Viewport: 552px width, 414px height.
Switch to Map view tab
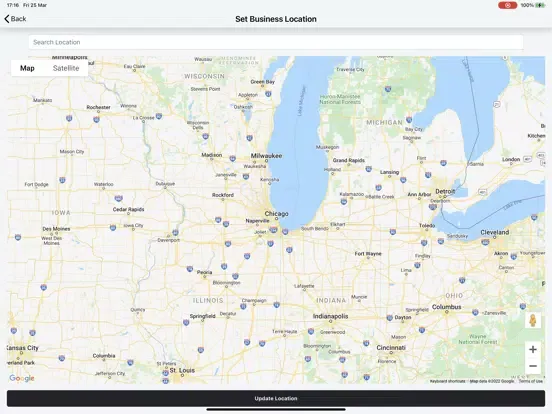point(27,68)
